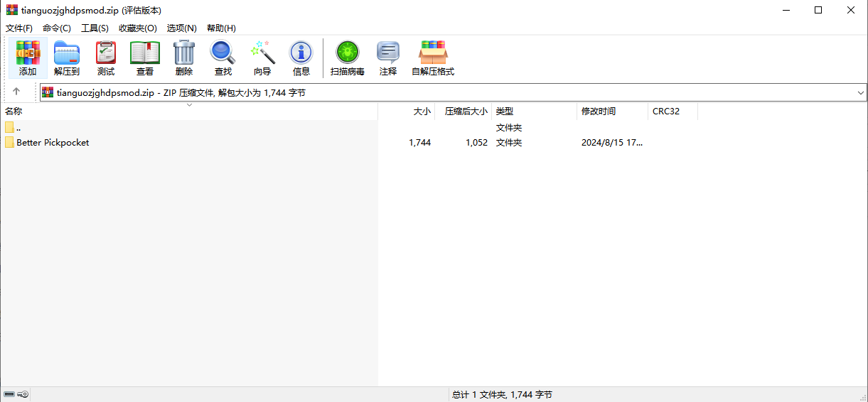Image resolution: width=868 pixels, height=402 pixels.
Task: Click the 添加 (Add) toolbar icon
Action: coord(28,58)
